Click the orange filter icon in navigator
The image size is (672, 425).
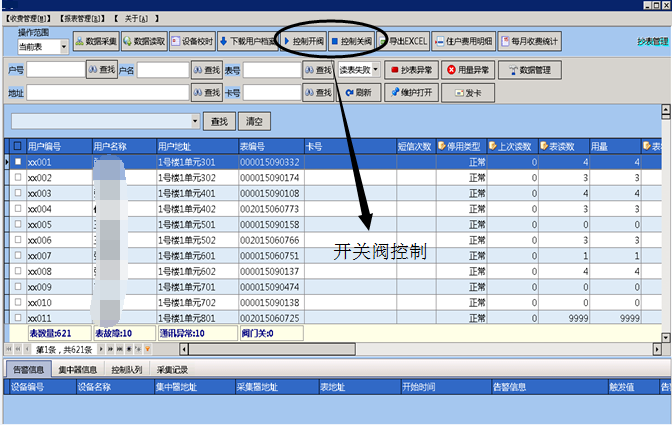[147, 349]
